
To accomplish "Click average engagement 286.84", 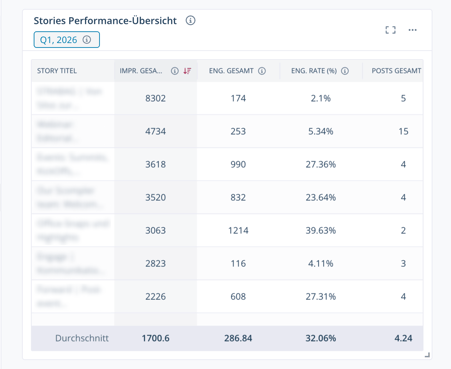I will [238, 338].
